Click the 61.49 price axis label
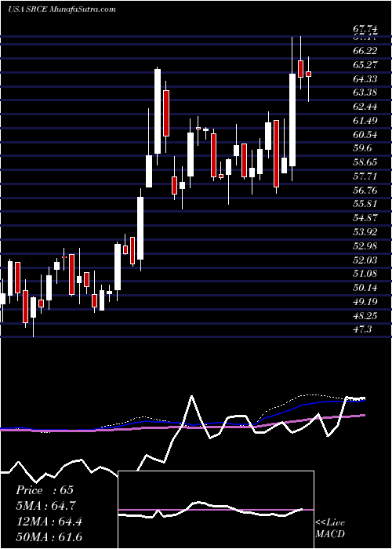The width and height of the screenshot is (392, 549). pyautogui.click(x=365, y=121)
